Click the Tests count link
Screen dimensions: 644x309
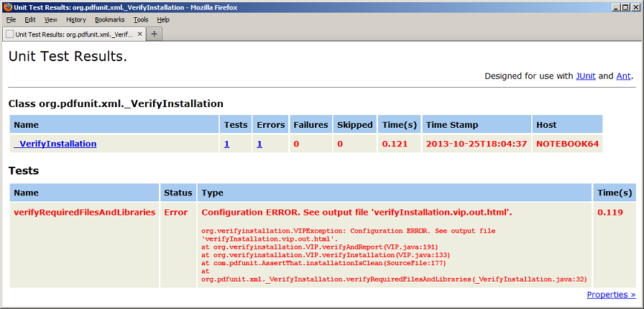[226, 144]
